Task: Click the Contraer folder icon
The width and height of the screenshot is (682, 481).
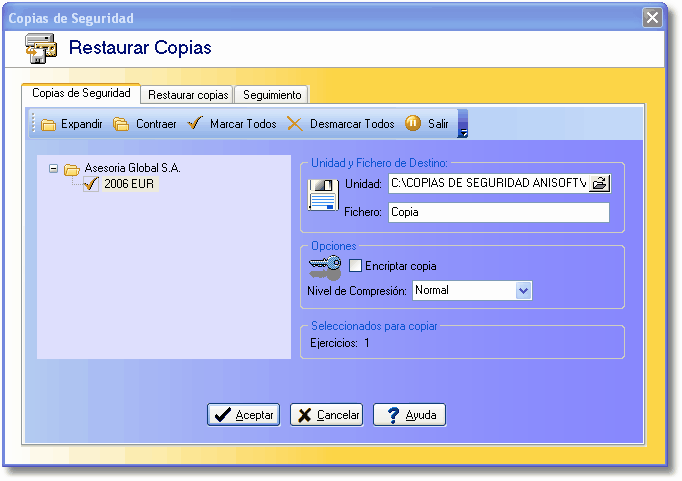Action: point(121,124)
